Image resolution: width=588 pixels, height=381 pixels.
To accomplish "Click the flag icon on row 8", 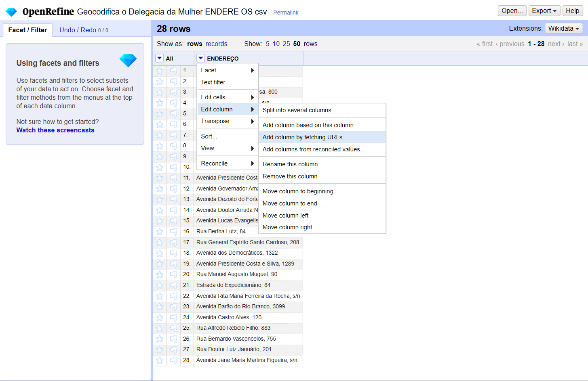I will 173,146.
